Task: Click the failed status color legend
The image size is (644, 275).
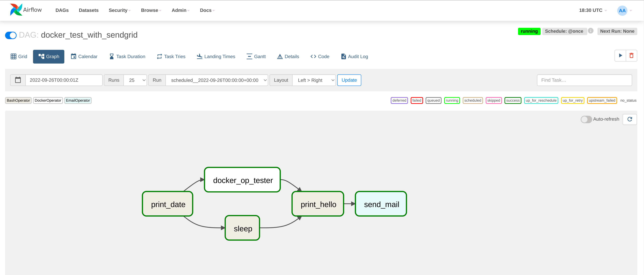Action: (x=416, y=100)
